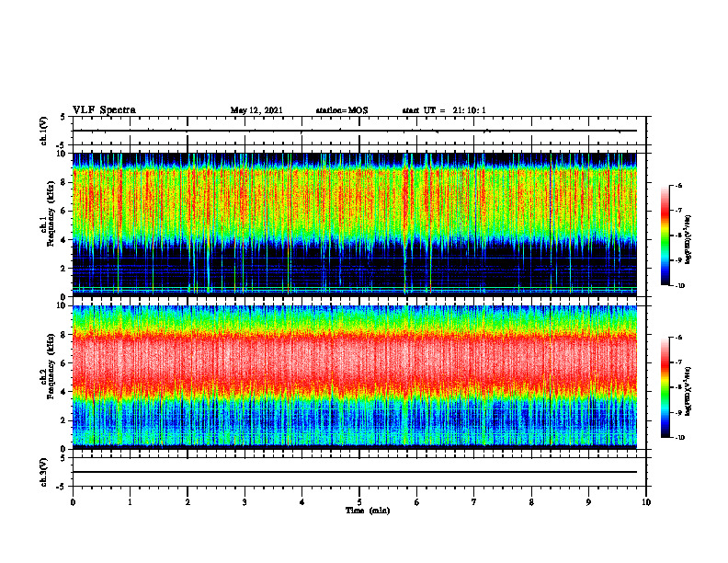Image resolution: width=728 pixels, height=563 pixels.
Task: Click the "VLF Spectra" plot title
Action: click(104, 110)
